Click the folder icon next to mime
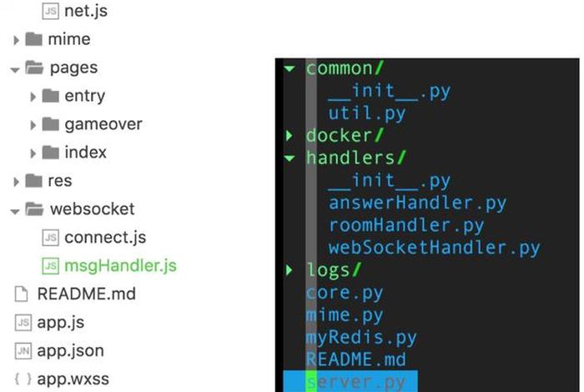 [33, 39]
